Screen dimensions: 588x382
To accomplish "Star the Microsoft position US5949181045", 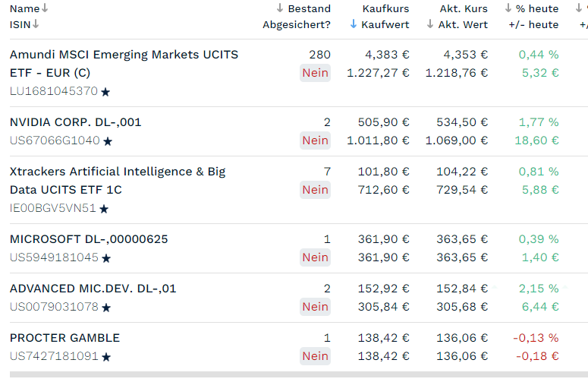I will tap(106, 258).
